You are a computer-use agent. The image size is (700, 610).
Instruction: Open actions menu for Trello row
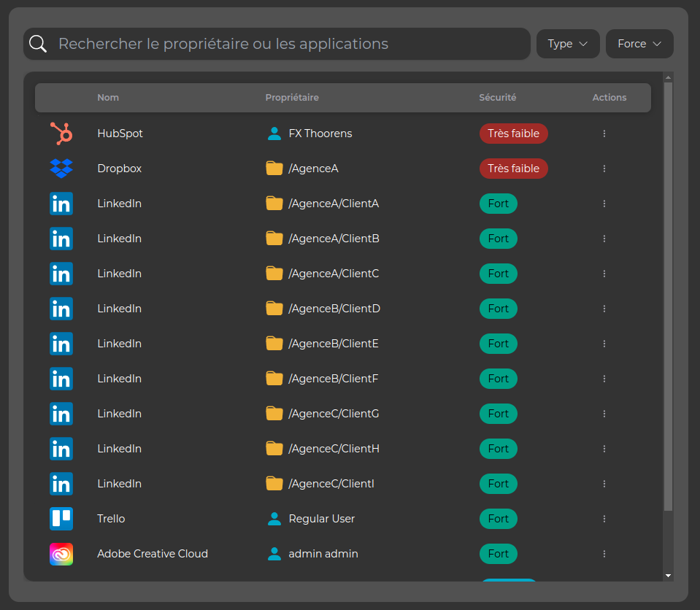pyautogui.click(x=604, y=519)
